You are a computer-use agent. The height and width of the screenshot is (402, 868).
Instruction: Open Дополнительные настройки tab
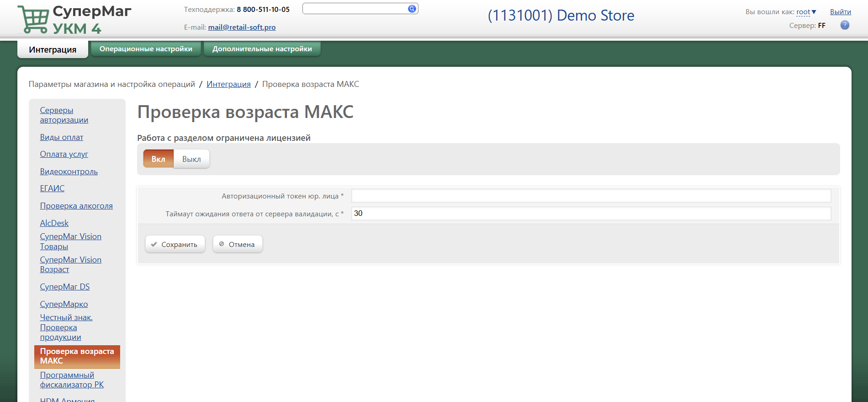(262, 49)
